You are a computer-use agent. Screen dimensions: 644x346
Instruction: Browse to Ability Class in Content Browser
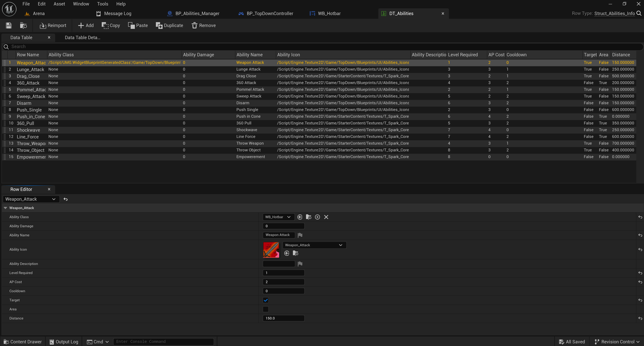pos(309,217)
